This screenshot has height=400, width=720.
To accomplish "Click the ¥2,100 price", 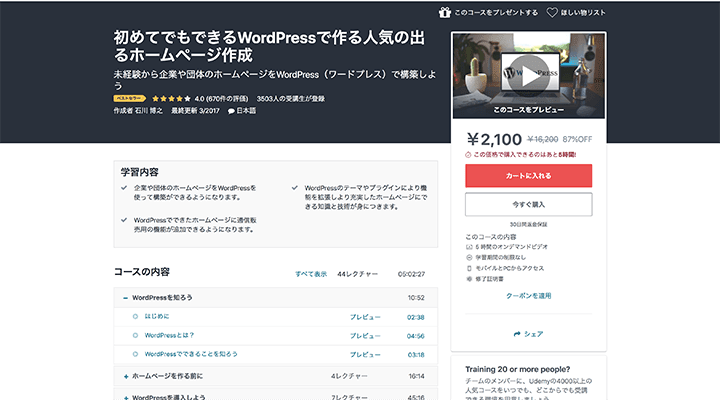I will pos(494,139).
